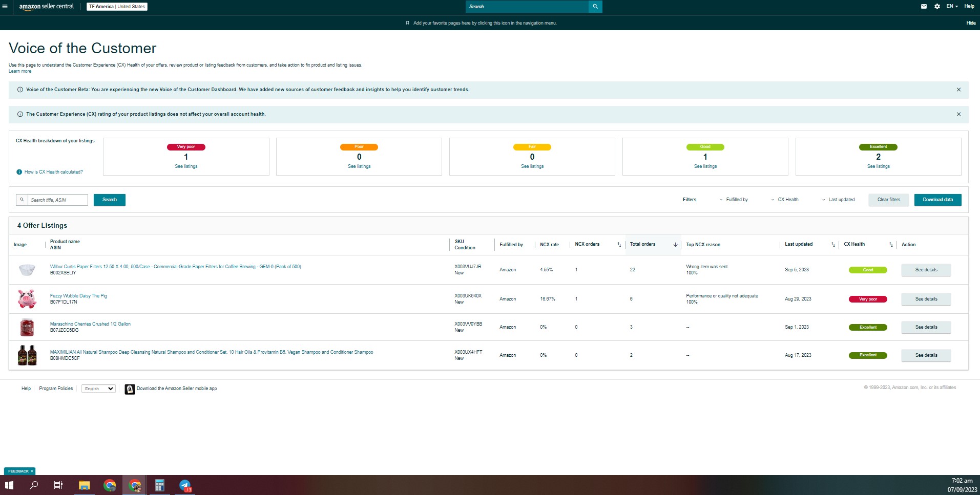Switch the TF America United States marketplace
The height and width of the screenshot is (495, 980).
click(117, 7)
